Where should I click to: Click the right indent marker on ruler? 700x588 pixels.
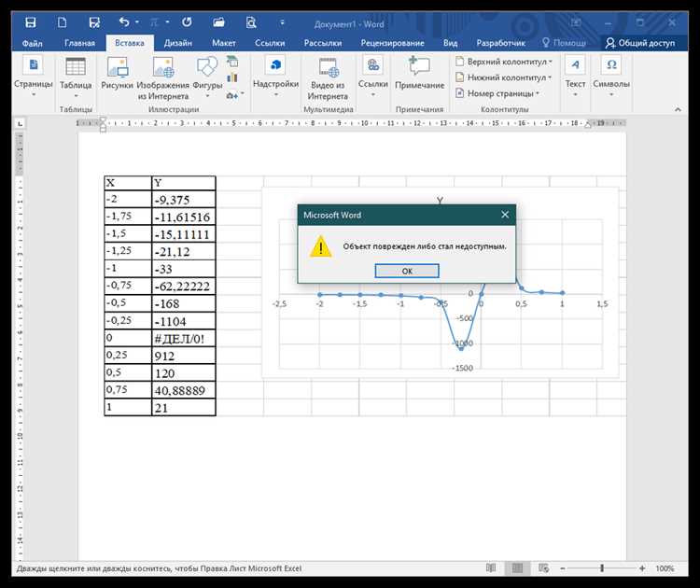point(587,125)
